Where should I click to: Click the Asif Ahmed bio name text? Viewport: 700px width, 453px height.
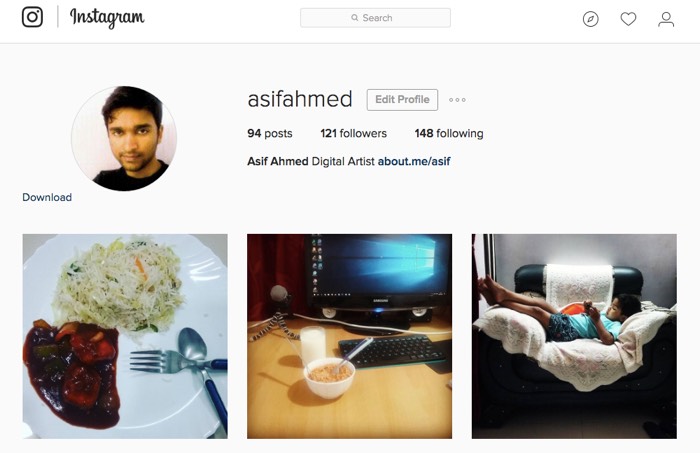[278, 161]
